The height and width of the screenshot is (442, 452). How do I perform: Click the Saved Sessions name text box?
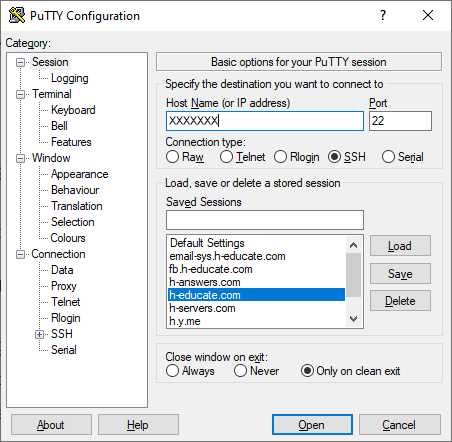point(265,220)
